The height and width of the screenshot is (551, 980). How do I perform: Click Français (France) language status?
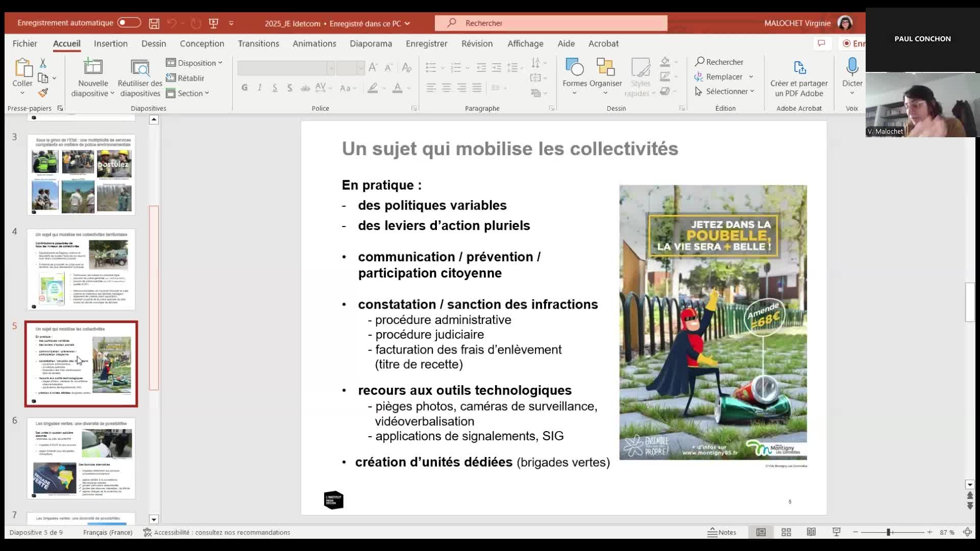coord(108,532)
